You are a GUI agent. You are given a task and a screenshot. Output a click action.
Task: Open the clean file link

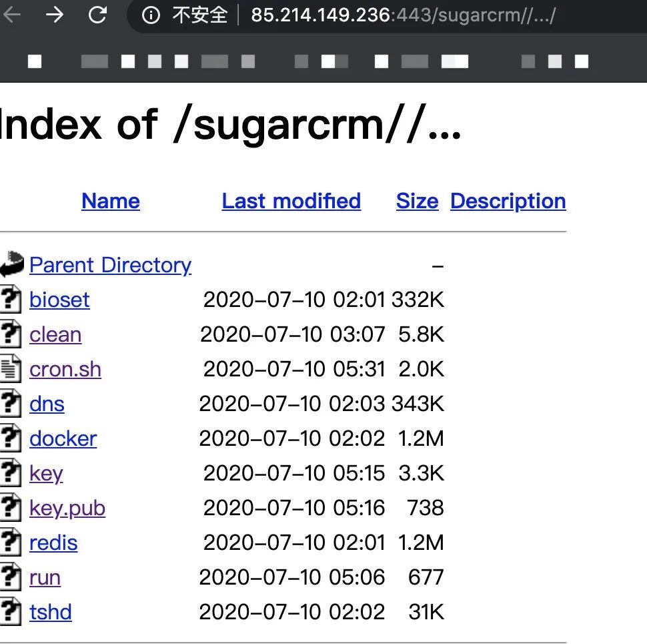click(55, 334)
